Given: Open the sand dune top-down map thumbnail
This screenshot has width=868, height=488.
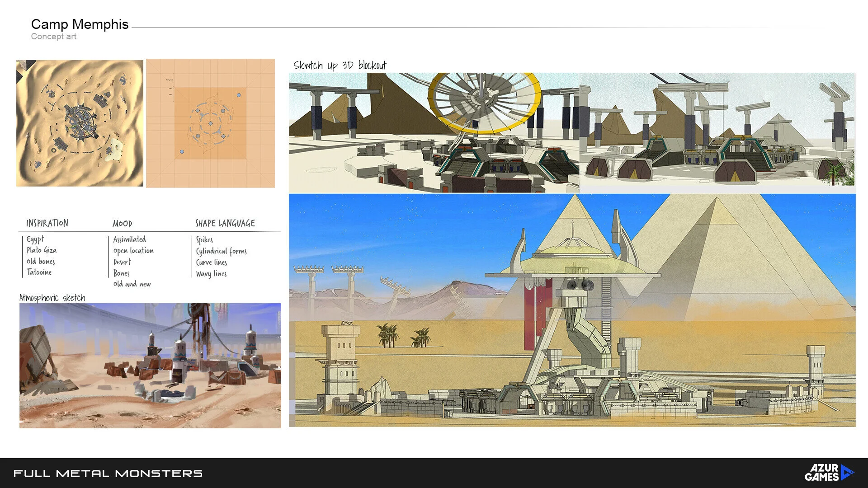Looking at the screenshot, I should pos(80,123).
